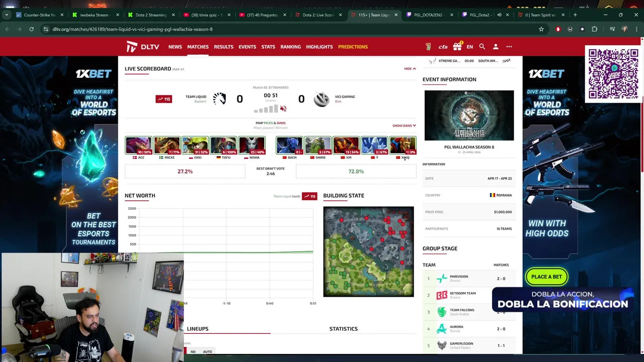Click the DLTV logo in the header
The width and height of the screenshot is (644, 362).
(x=142, y=47)
